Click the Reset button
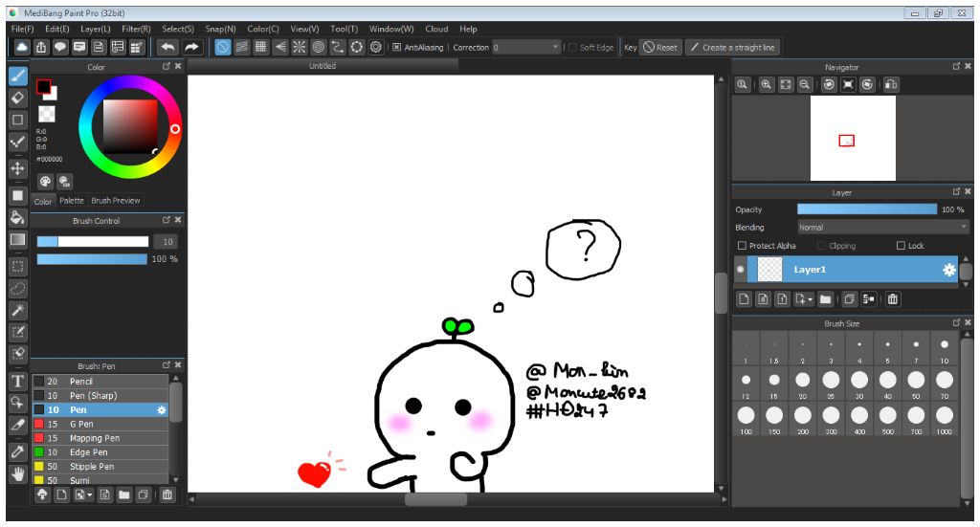This screenshot has height=527, width=980. pos(660,48)
